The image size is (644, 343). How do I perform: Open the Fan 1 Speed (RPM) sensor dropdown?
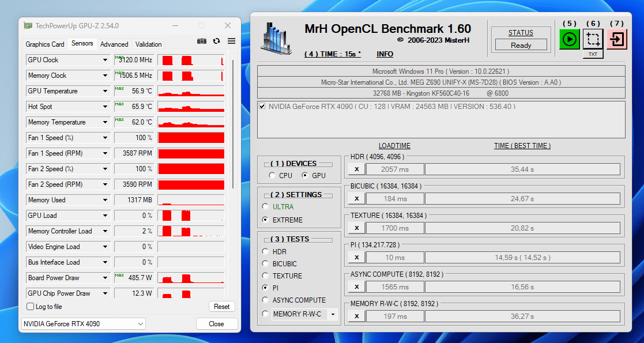pos(105,153)
